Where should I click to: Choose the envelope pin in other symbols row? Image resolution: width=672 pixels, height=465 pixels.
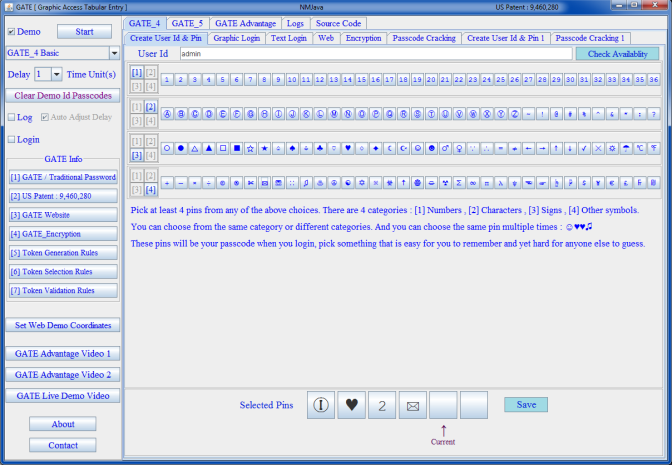(x=264, y=183)
